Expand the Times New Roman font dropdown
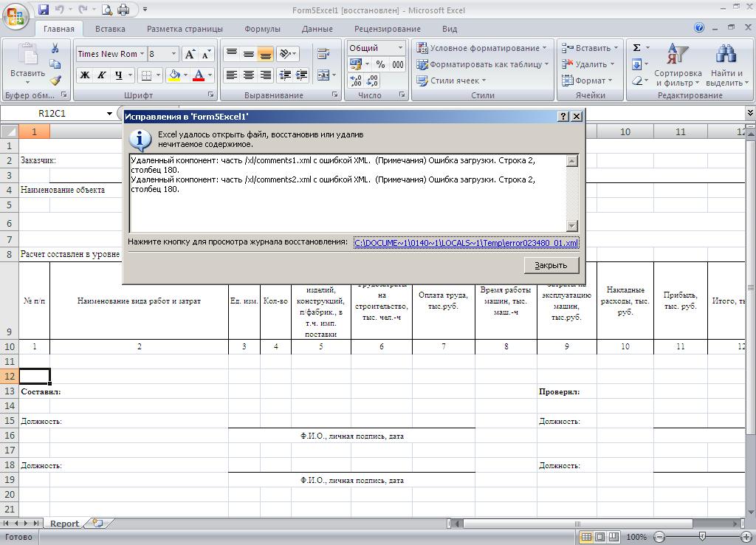 tap(142, 54)
